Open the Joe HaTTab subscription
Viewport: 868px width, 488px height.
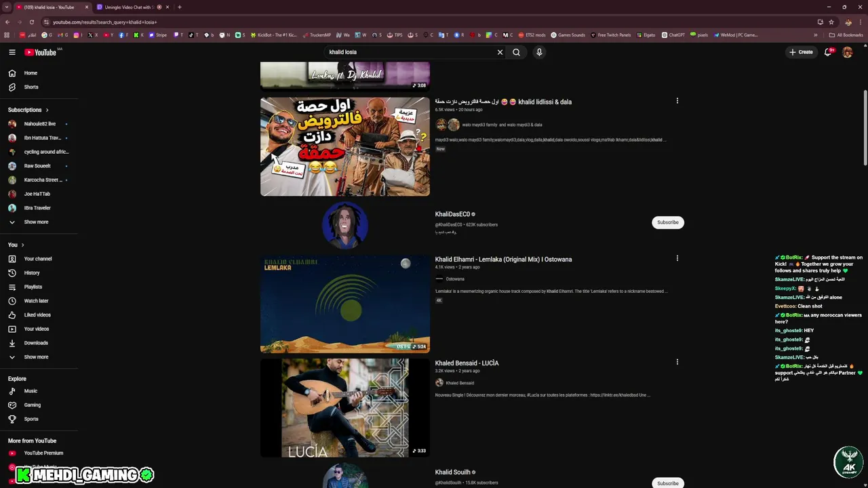38,194
